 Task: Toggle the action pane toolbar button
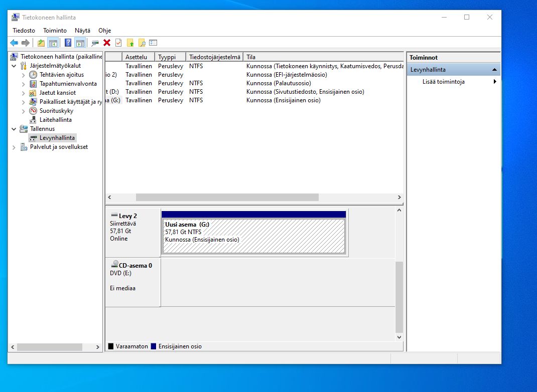(x=80, y=43)
